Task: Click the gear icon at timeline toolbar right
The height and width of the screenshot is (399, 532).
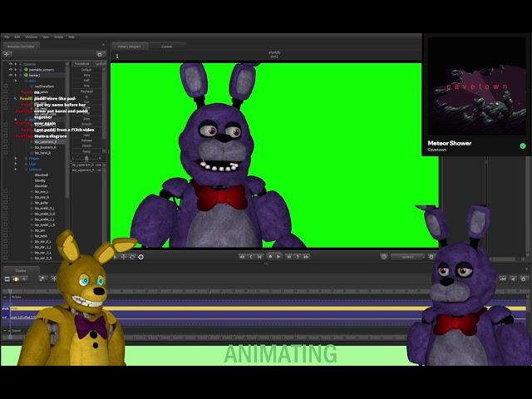Action: pos(523,279)
